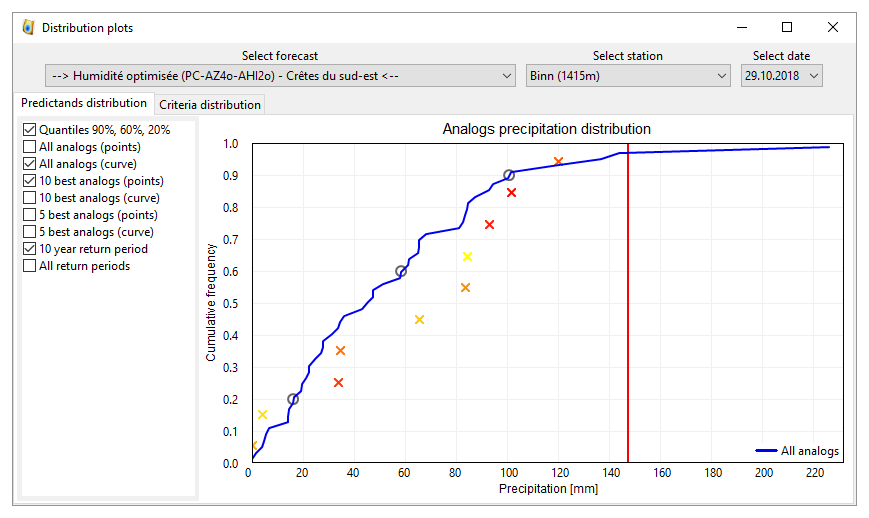Click the 60% quantile circle on curve

401,271
